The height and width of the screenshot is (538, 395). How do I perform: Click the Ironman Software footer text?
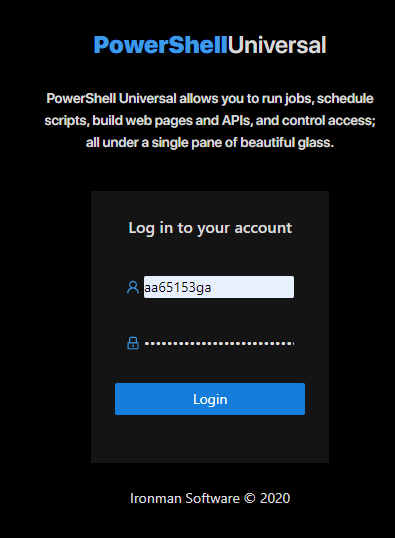(185, 498)
